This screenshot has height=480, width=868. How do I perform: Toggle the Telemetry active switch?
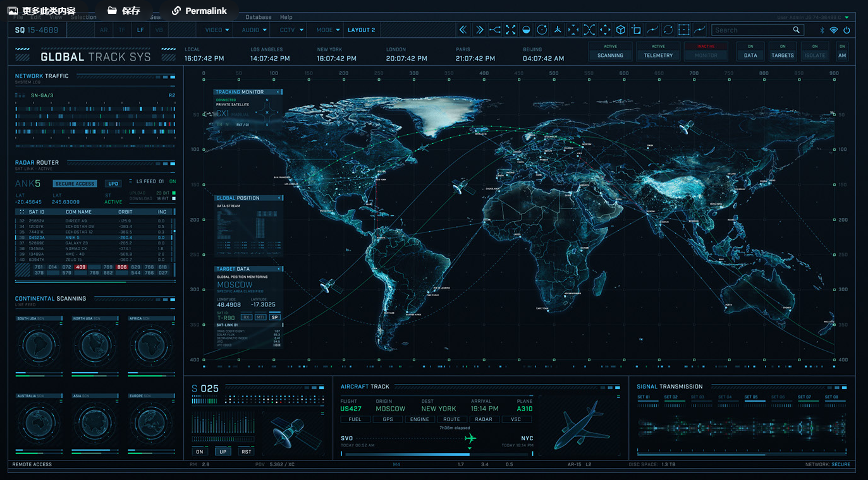pyautogui.click(x=658, y=51)
